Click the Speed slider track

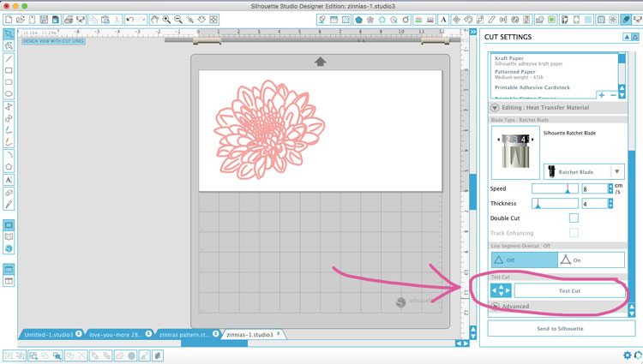click(555, 188)
